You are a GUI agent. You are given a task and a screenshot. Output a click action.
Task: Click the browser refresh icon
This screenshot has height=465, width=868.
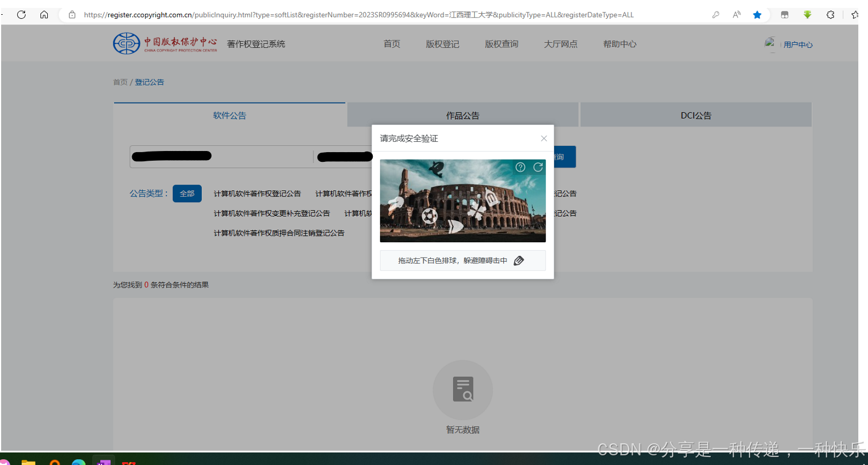tap(21, 14)
